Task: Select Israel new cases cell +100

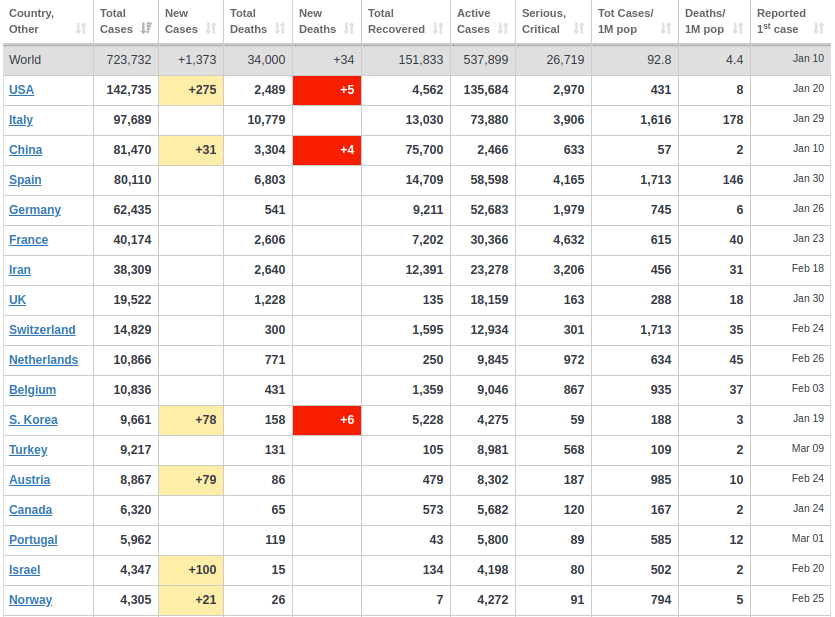Action: coord(191,570)
